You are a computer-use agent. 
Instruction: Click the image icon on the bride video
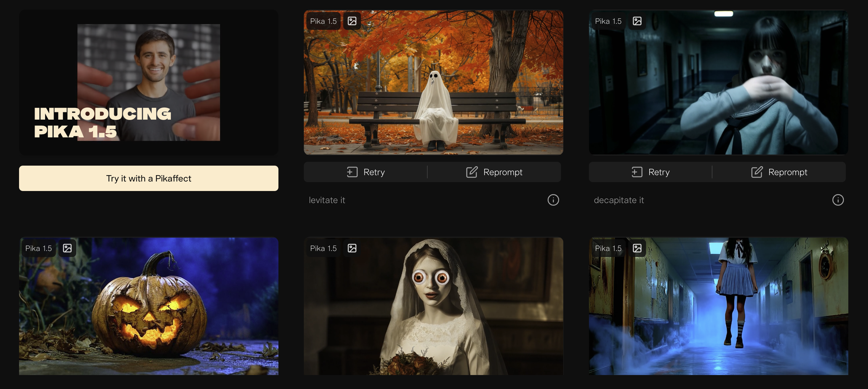352,248
